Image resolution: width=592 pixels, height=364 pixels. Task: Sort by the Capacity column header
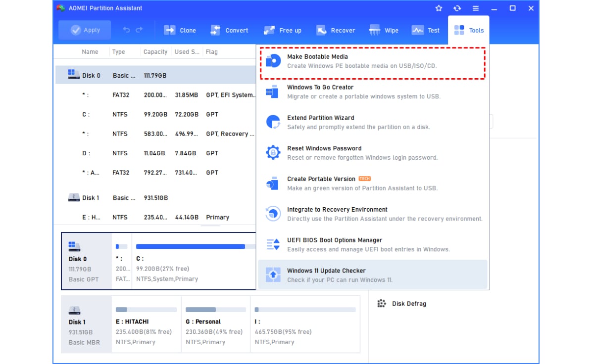155,51
